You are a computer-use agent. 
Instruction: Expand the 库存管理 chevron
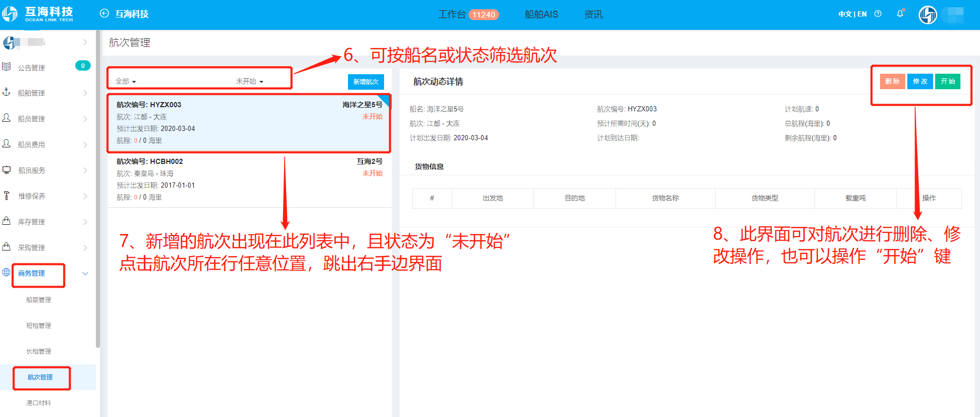coord(86,222)
